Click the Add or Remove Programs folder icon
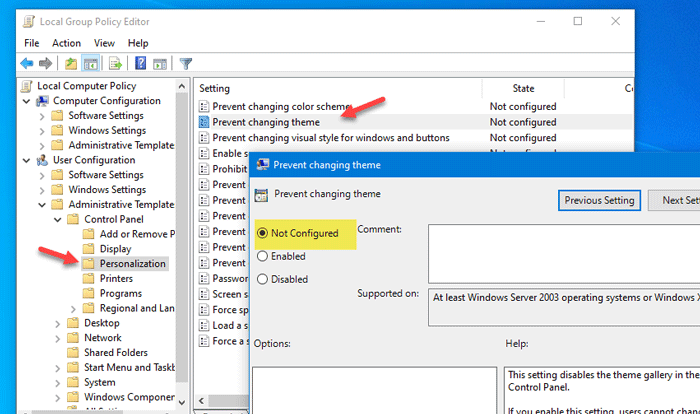The image size is (700, 414). coord(88,234)
